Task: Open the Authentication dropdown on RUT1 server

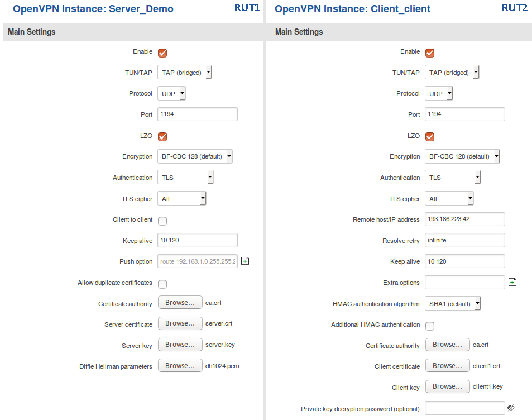Action: point(185,177)
